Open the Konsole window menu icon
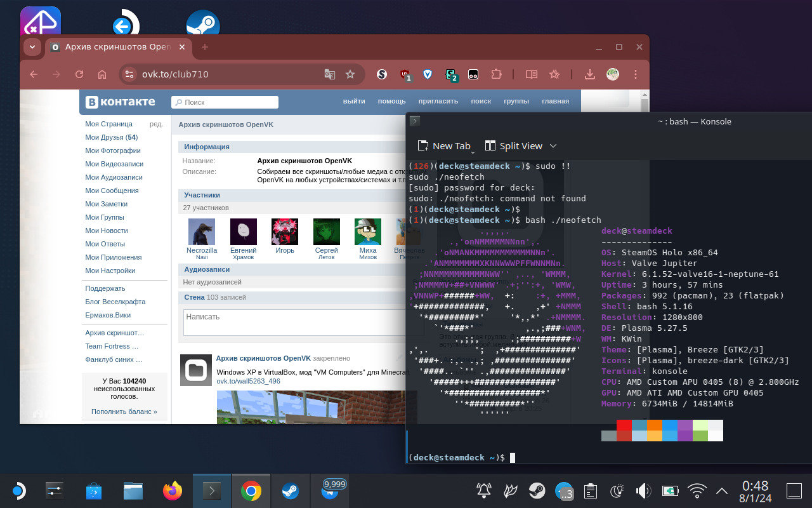 (415, 121)
